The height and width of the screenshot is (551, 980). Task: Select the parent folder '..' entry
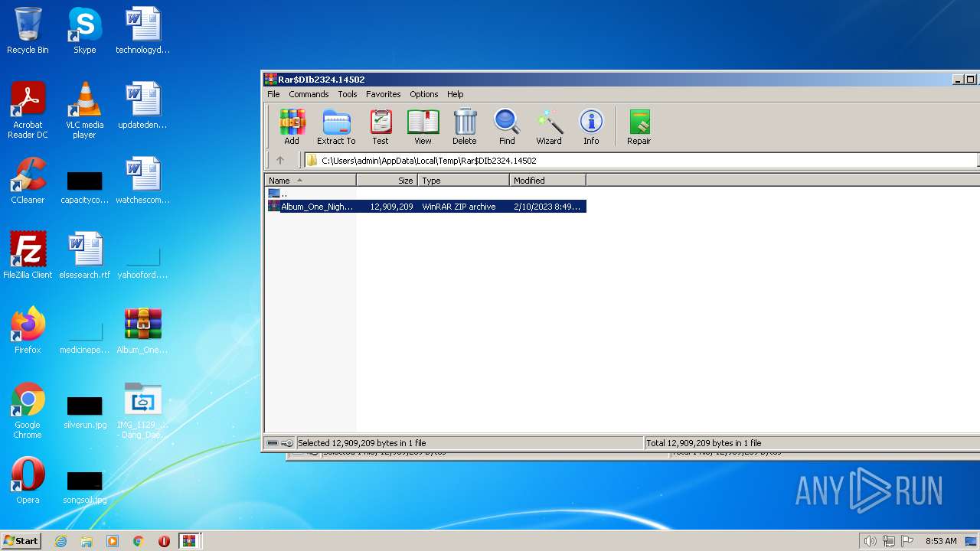[x=279, y=194]
